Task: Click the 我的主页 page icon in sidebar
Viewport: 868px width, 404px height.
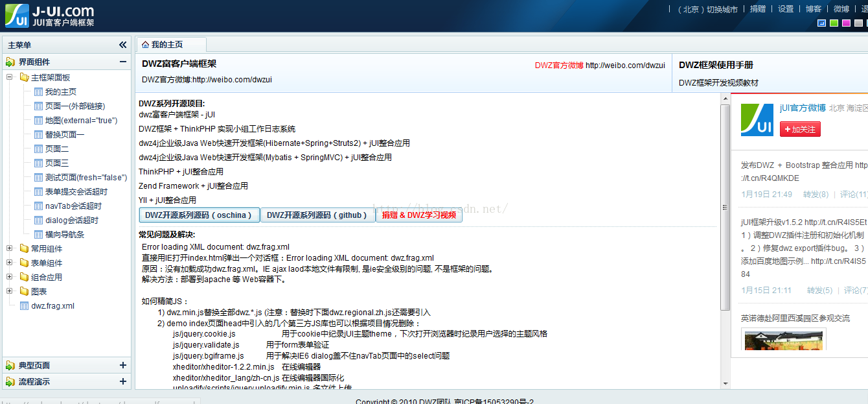Action: pos(38,91)
